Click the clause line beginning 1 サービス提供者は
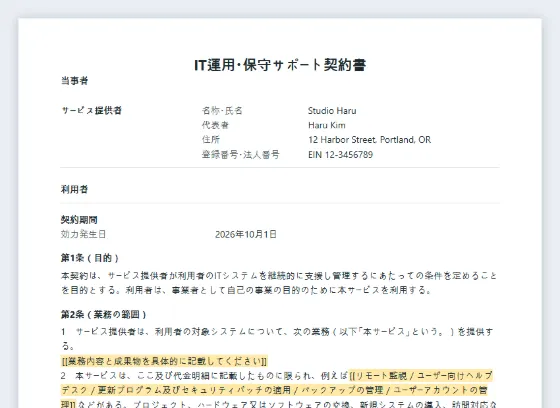 pos(277,339)
